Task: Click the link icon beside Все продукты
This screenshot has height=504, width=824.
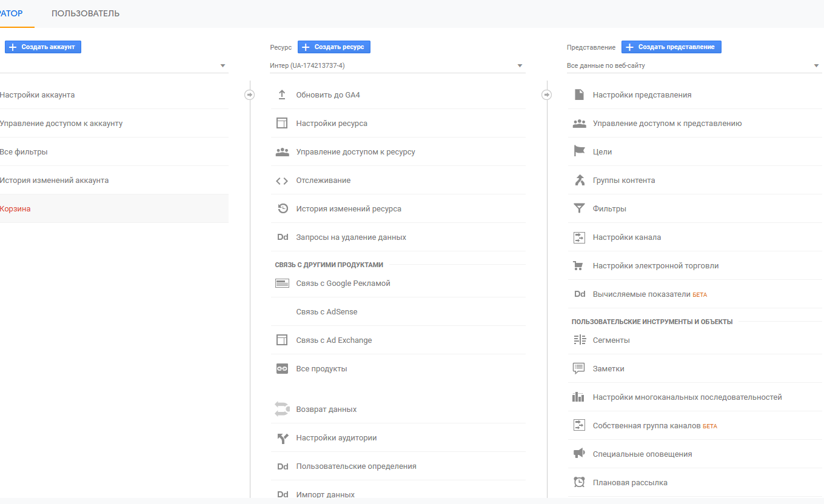Action: tap(282, 369)
